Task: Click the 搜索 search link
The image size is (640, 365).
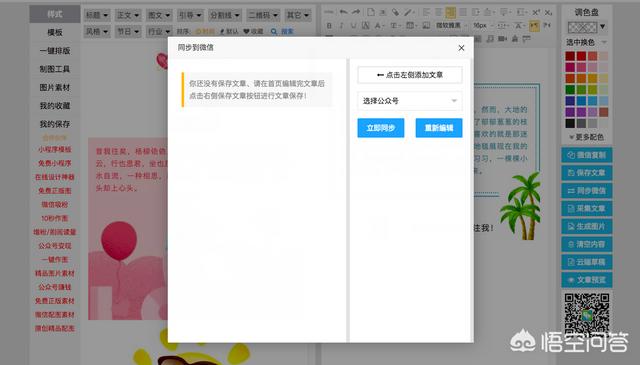Action: (282, 31)
